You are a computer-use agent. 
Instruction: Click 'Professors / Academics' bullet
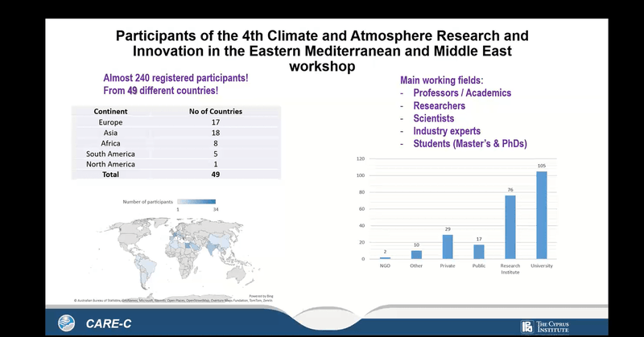462,93
